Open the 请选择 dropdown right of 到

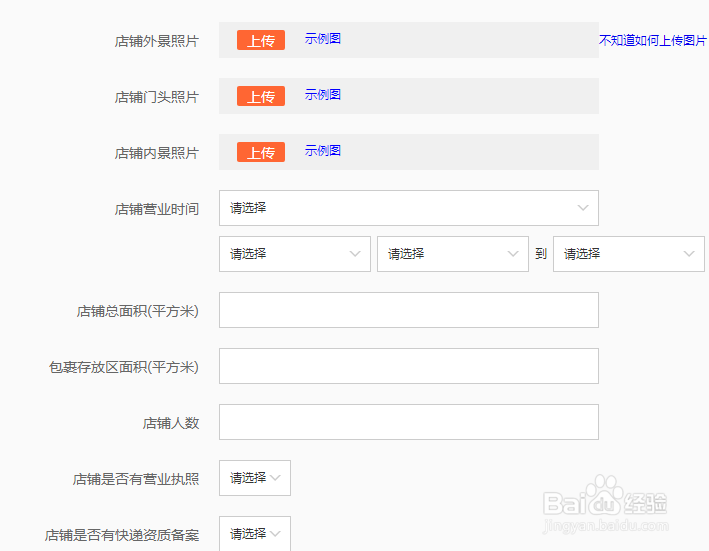[x=629, y=254]
